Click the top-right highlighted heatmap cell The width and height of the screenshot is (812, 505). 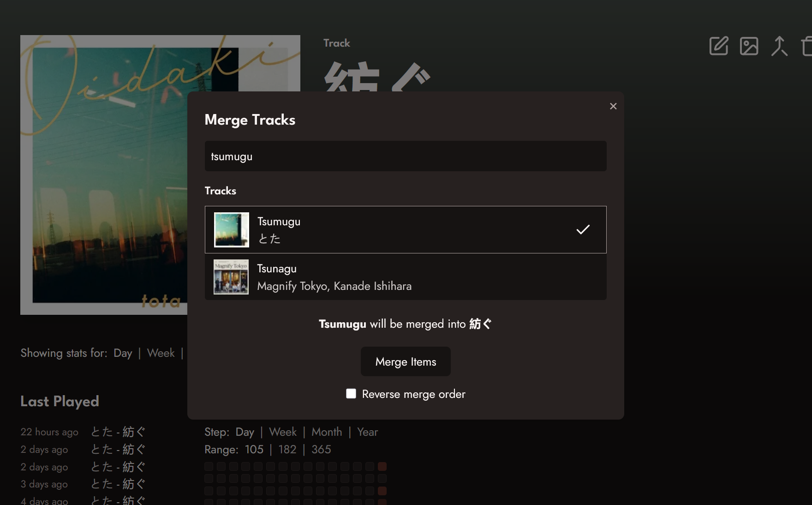click(x=382, y=466)
